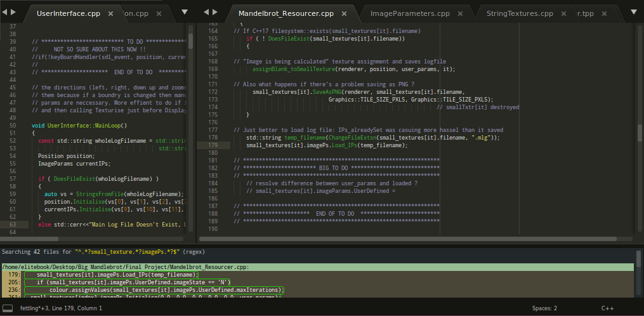Viewport: 644px width, 316px height.
Task: Open the C++ syntax selector
Action: tap(607, 308)
